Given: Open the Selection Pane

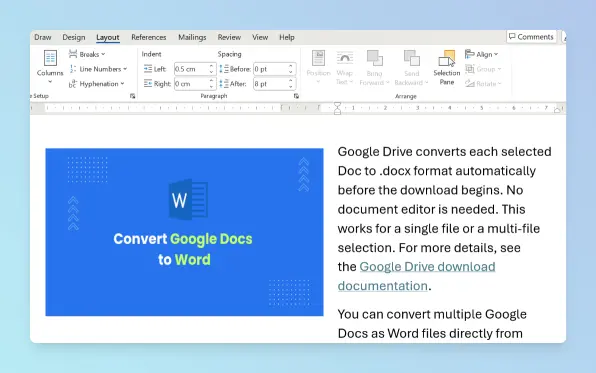Looking at the screenshot, I should pyautogui.click(x=447, y=67).
